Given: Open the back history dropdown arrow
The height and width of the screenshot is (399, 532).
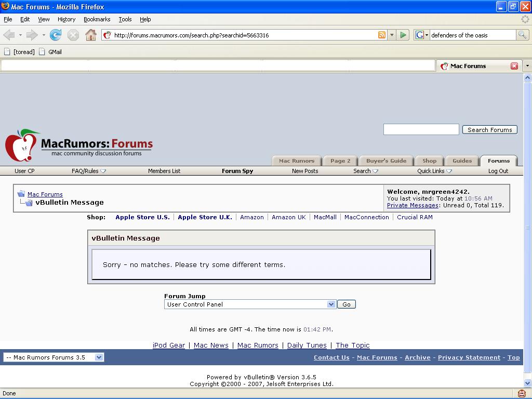Looking at the screenshot, I should (x=20, y=35).
